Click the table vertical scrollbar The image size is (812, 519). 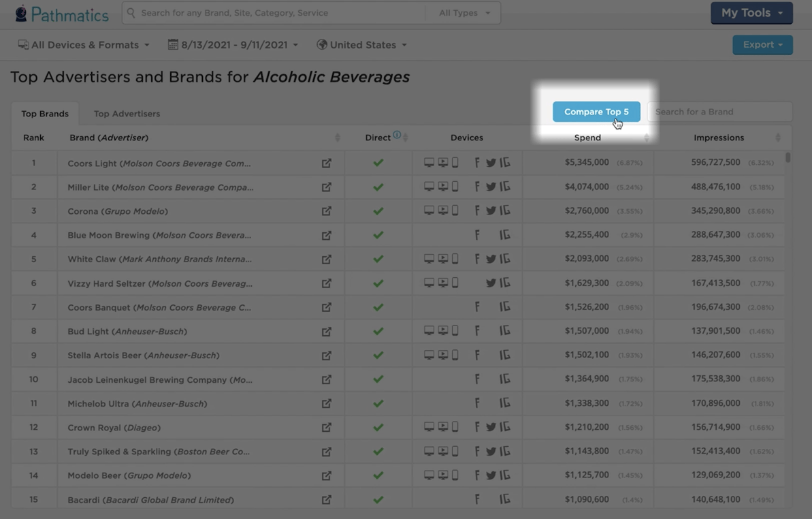pos(787,157)
